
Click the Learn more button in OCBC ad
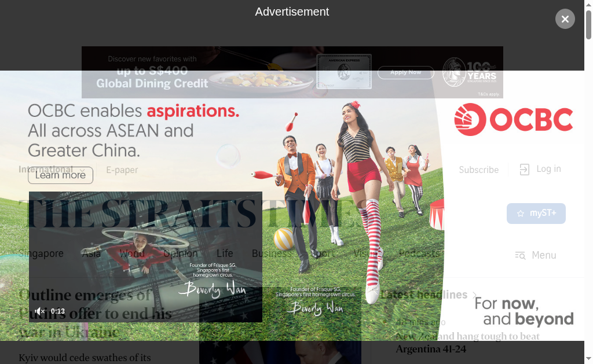60,175
